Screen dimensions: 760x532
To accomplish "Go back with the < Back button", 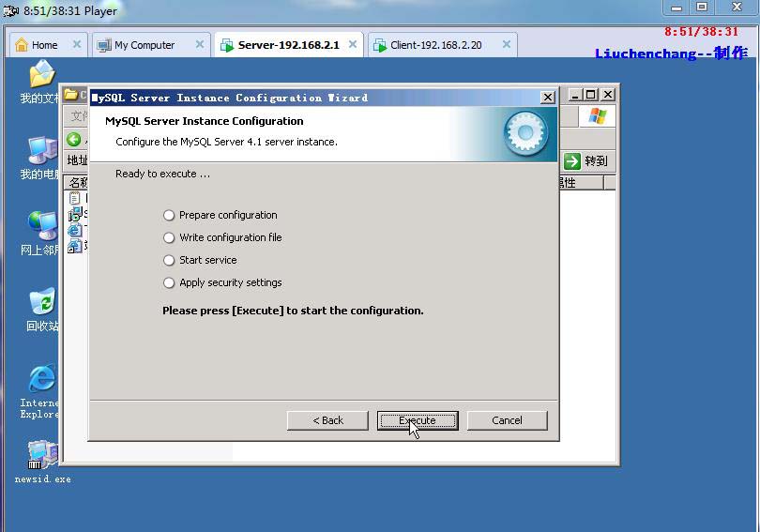I will tap(327, 420).
